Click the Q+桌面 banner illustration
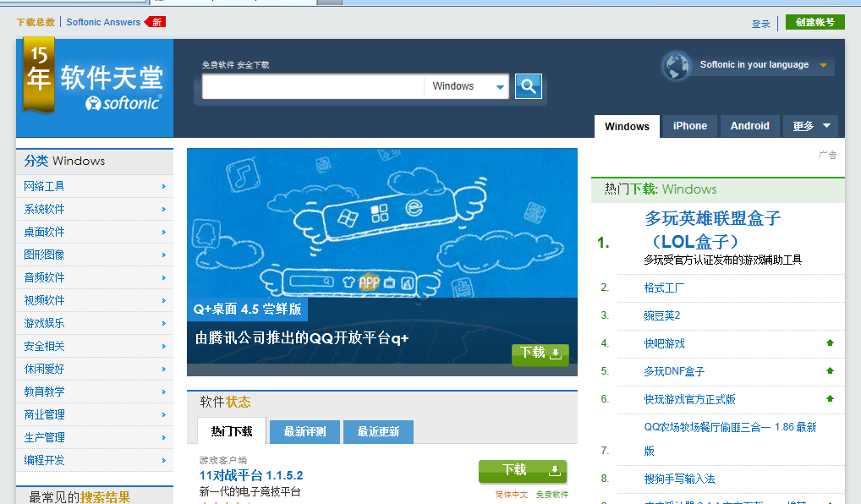 click(x=382, y=223)
